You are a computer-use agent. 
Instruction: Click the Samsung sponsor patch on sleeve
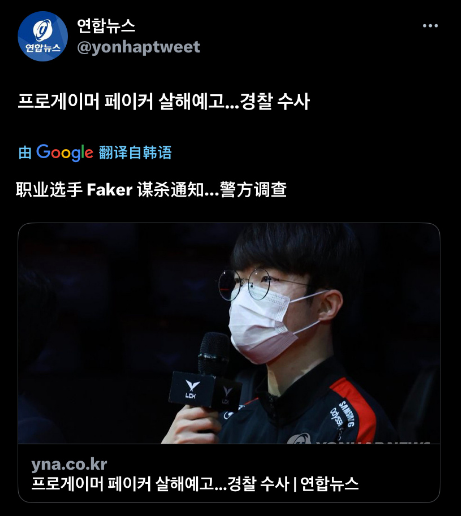(347, 414)
